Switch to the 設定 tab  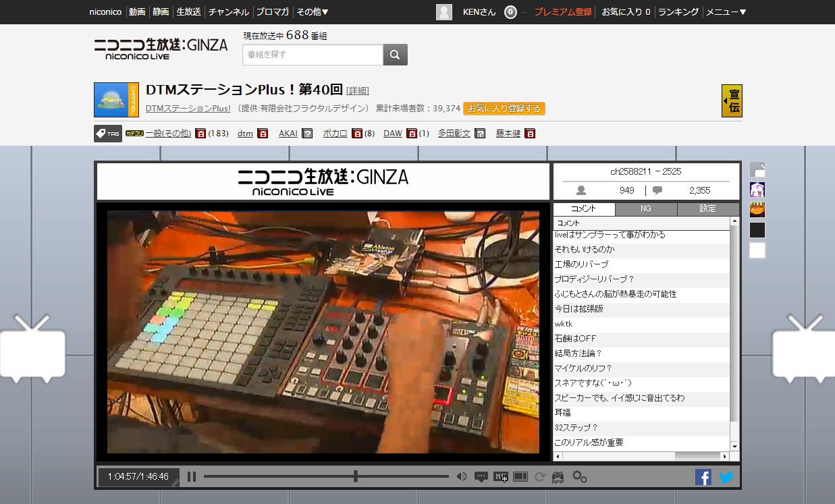pyautogui.click(x=708, y=208)
